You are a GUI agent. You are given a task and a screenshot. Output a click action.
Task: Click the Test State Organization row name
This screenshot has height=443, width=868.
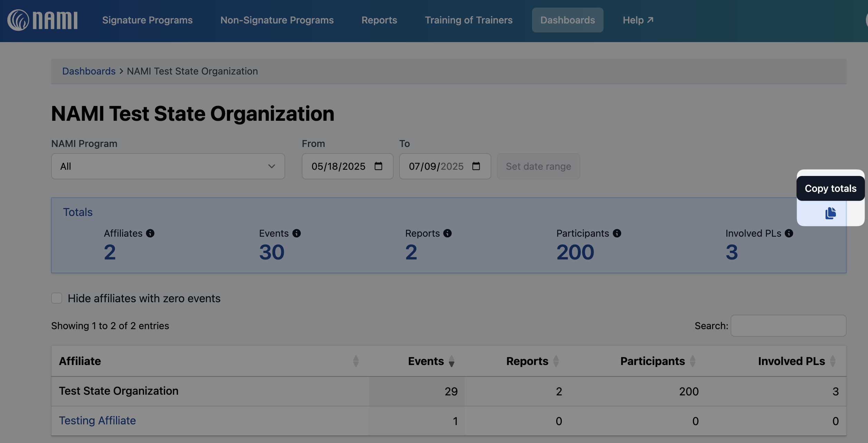click(119, 391)
